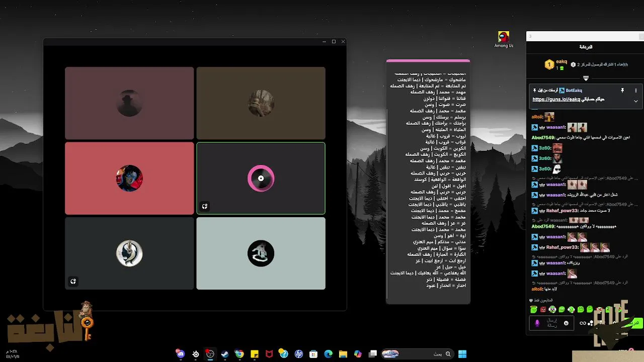Viewport: 644px width, 362px height.
Task: Open the Get Help taskbar icon
Action: click(284, 354)
